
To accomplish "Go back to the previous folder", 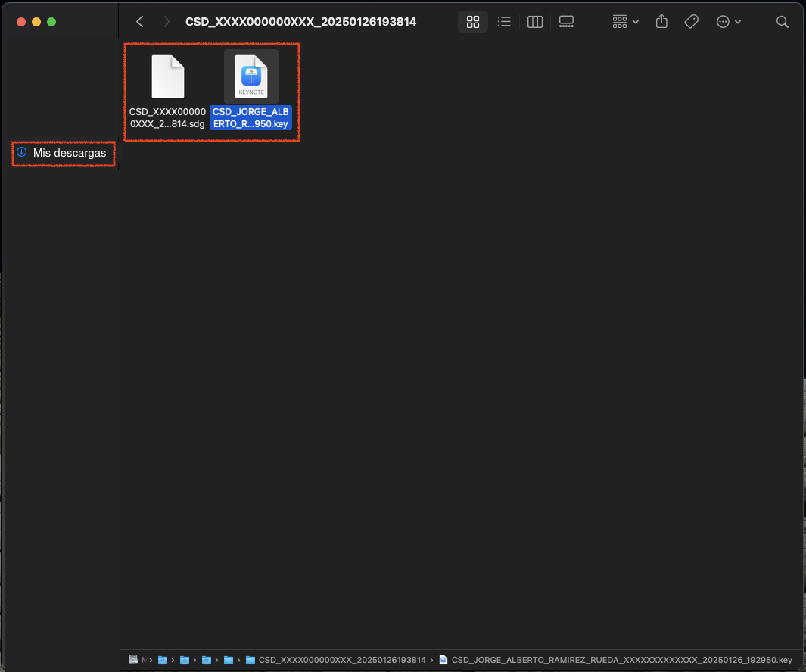I will [139, 22].
